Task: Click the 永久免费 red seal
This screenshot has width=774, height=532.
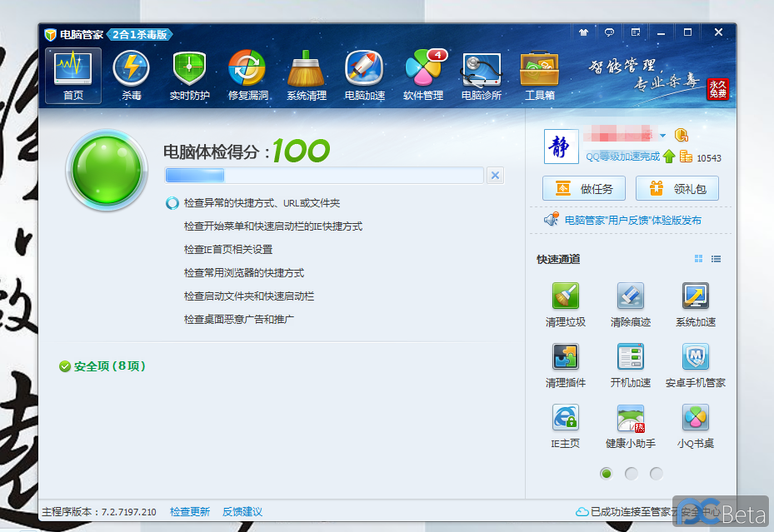Action: pos(717,89)
